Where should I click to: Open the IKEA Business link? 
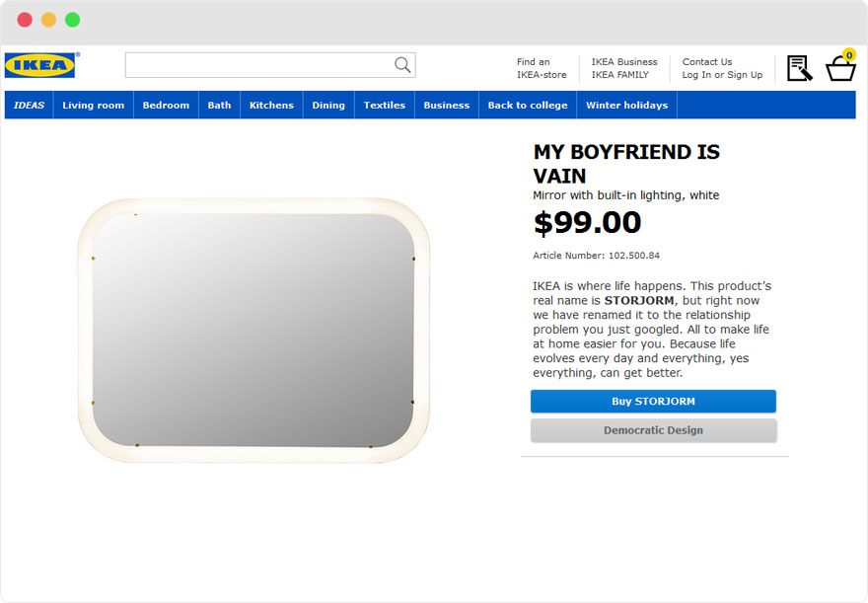click(x=623, y=61)
